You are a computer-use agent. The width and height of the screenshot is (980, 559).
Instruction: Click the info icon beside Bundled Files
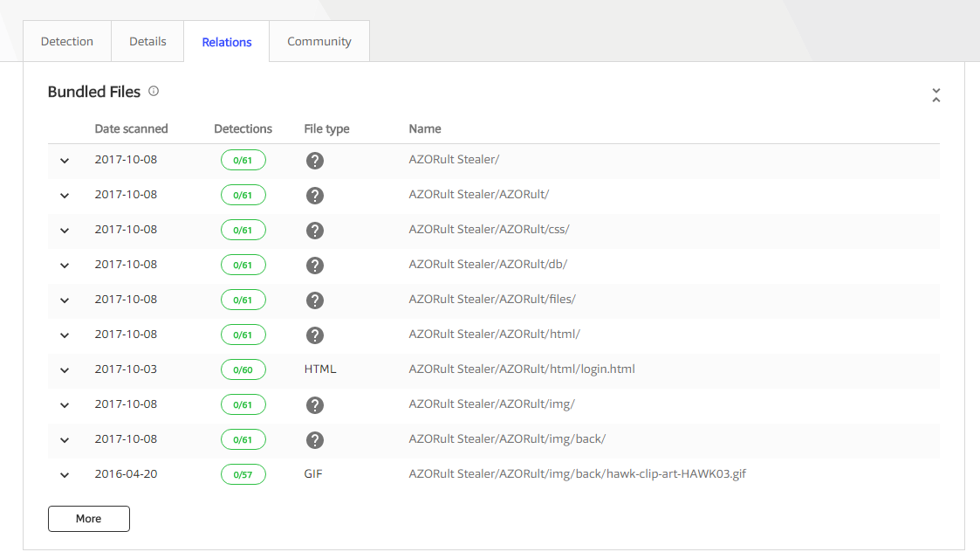tap(154, 91)
